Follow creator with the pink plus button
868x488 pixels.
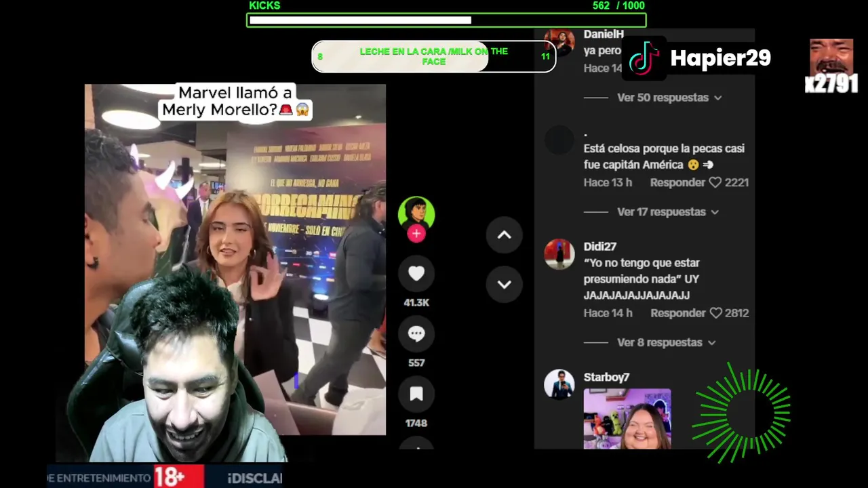coord(416,234)
